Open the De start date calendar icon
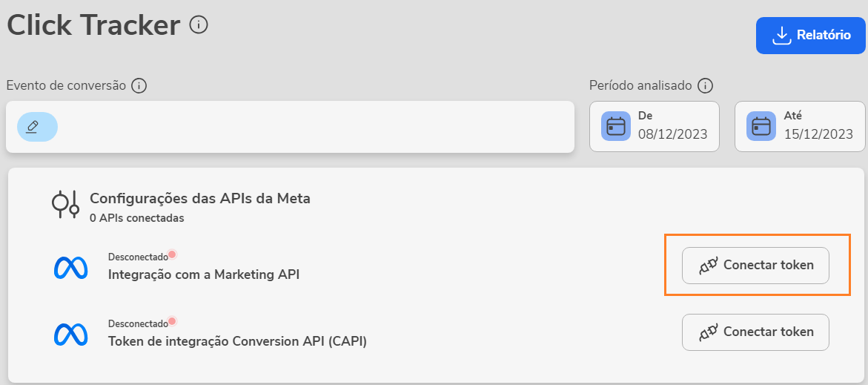Screen dimensions: 868x385 click(x=615, y=126)
